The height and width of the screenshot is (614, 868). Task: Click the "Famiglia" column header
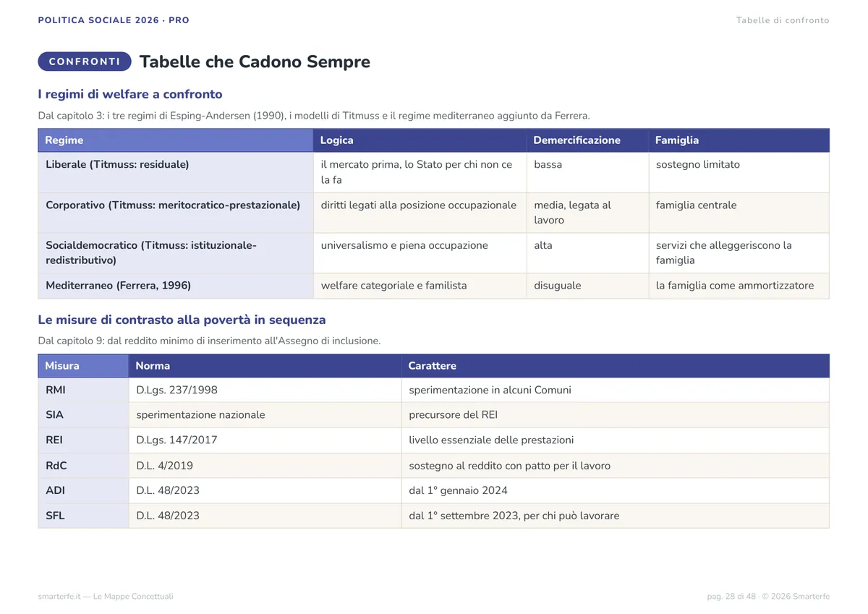tap(739, 140)
